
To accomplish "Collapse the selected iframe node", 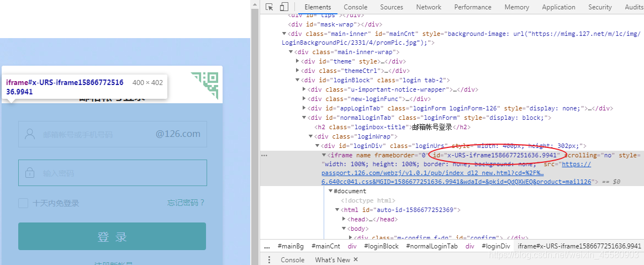I will tap(324, 155).
